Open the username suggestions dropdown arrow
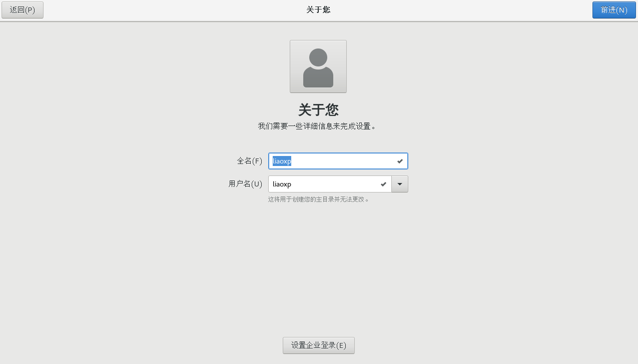The height and width of the screenshot is (364, 638). [x=400, y=184]
